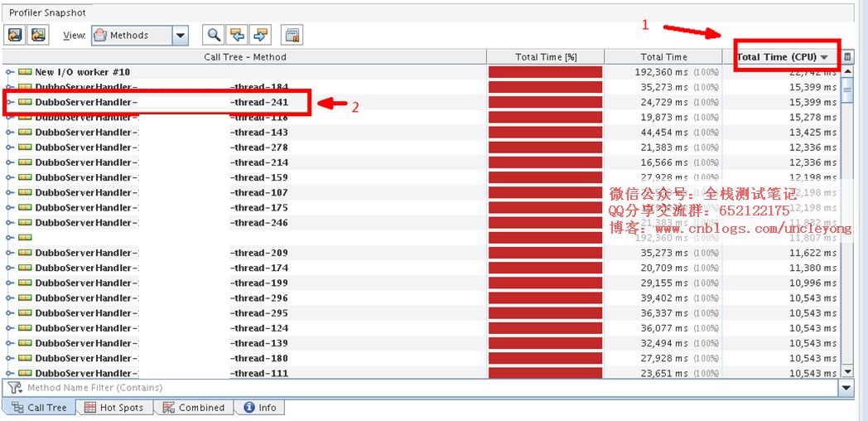868x421 pixels.
Task: Select the Profiler Snapshot tab
Action: click(47, 12)
